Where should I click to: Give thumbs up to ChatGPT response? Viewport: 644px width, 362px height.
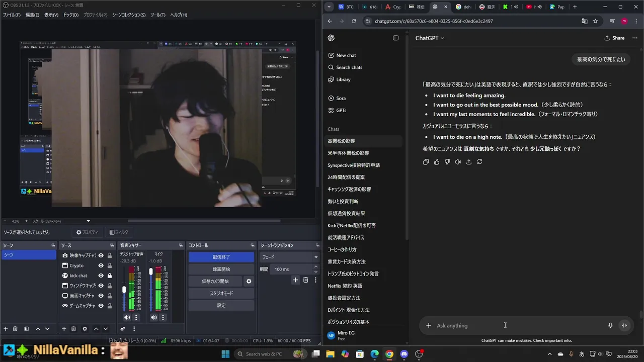437,162
